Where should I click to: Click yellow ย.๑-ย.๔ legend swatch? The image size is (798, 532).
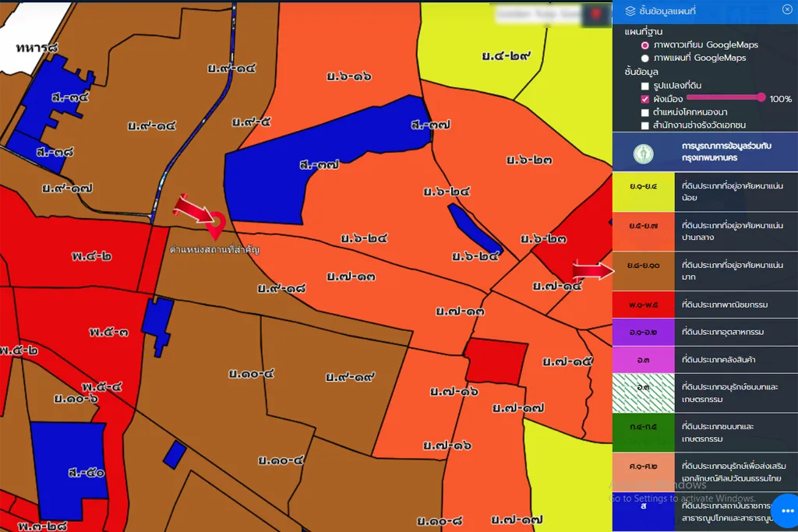643,192
